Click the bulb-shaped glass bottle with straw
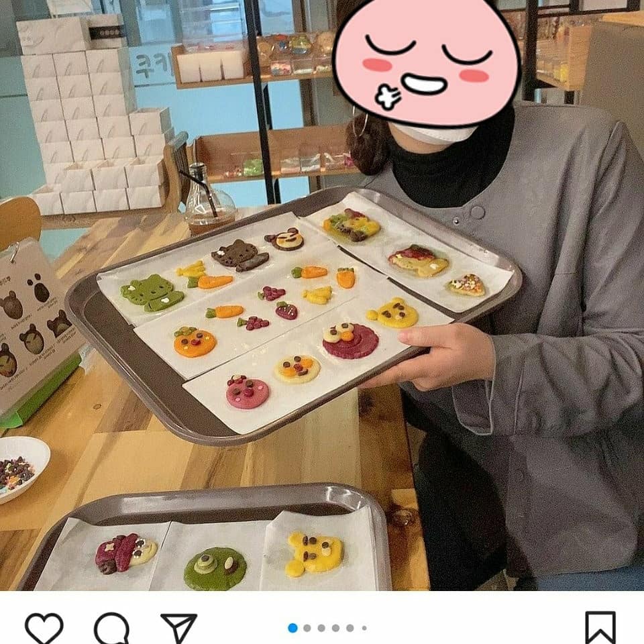 [209, 200]
